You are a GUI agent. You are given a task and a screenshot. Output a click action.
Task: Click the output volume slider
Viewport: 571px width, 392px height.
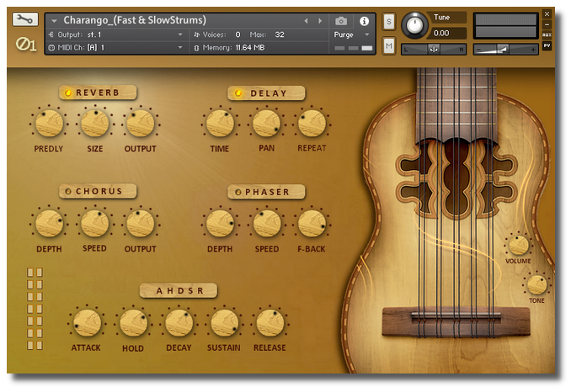coord(506,49)
